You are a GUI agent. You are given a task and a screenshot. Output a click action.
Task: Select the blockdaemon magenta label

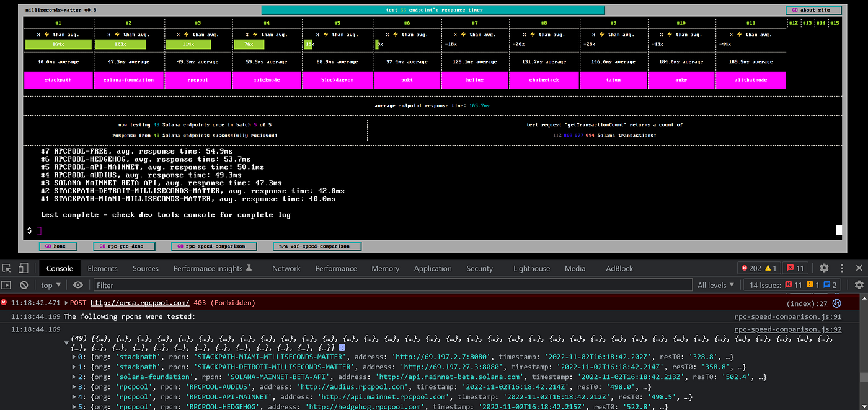coord(337,80)
